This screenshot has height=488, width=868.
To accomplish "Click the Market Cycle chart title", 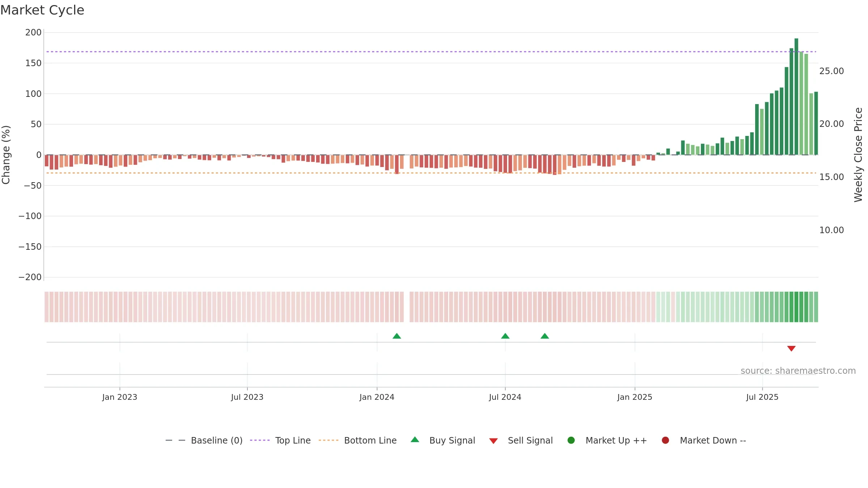I will (42, 10).
